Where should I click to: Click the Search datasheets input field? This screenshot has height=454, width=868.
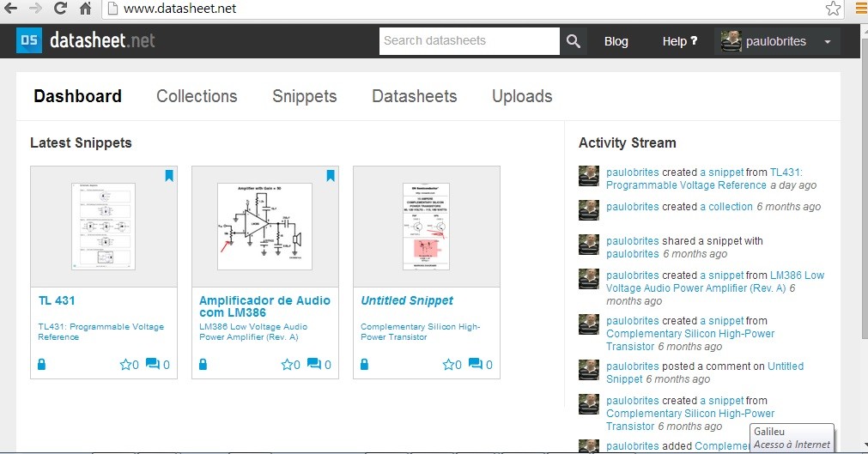point(470,41)
